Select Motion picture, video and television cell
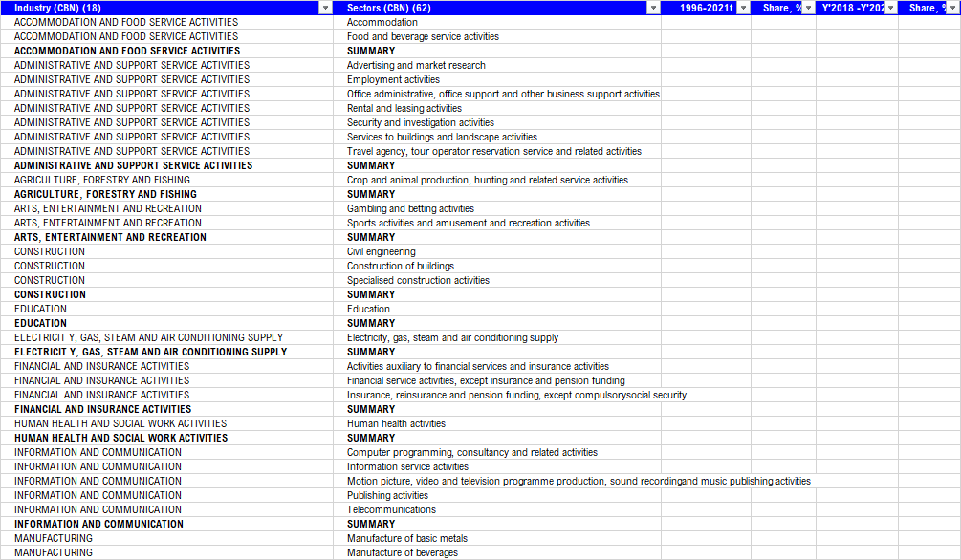This screenshot has height=560, width=961. [497, 481]
